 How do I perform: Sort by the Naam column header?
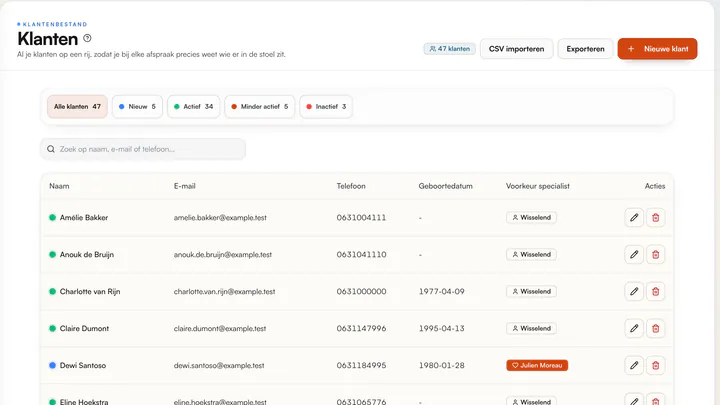59,186
